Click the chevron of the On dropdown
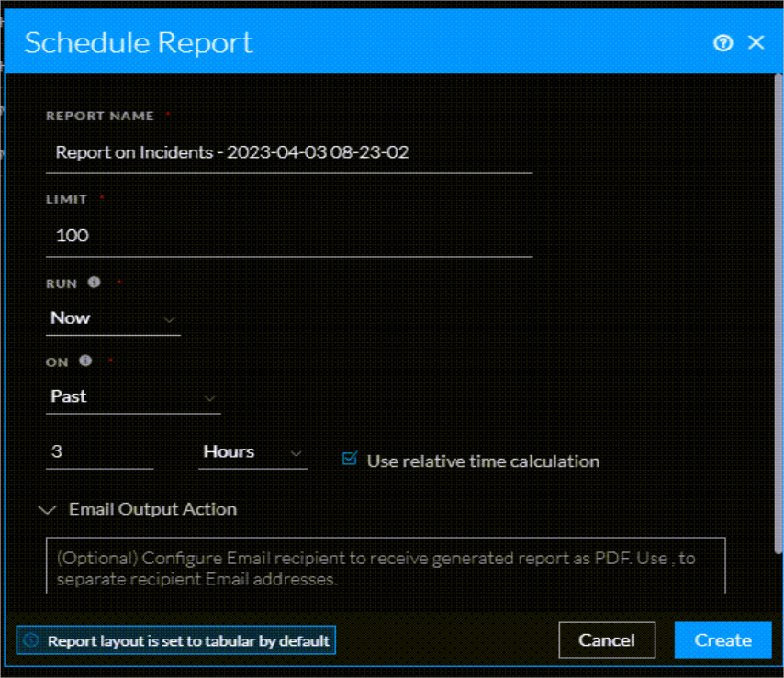 click(x=210, y=398)
